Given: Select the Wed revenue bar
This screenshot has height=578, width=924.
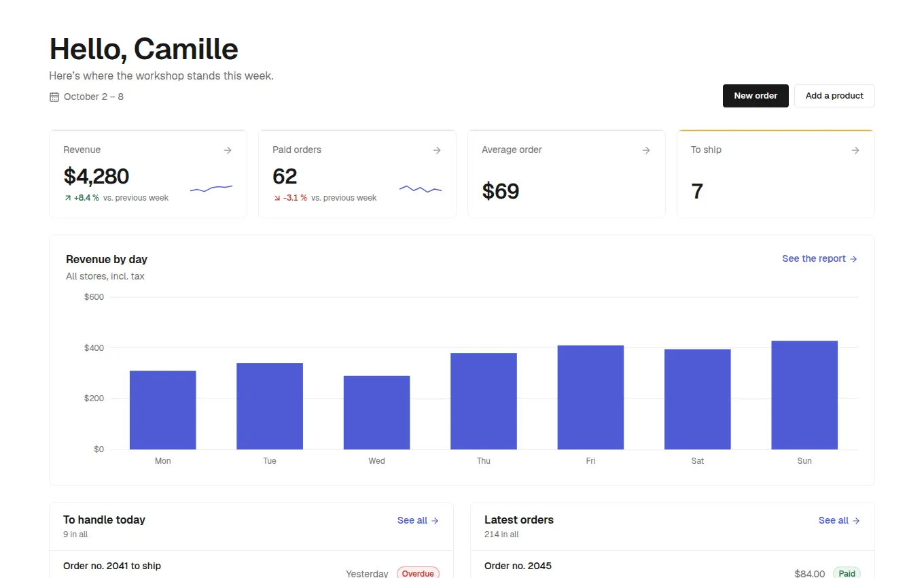Looking at the screenshot, I should pos(377,413).
